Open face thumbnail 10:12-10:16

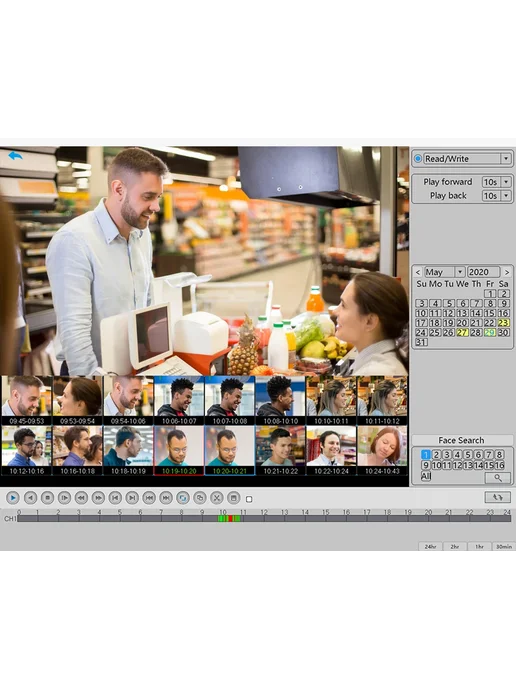click(x=26, y=451)
